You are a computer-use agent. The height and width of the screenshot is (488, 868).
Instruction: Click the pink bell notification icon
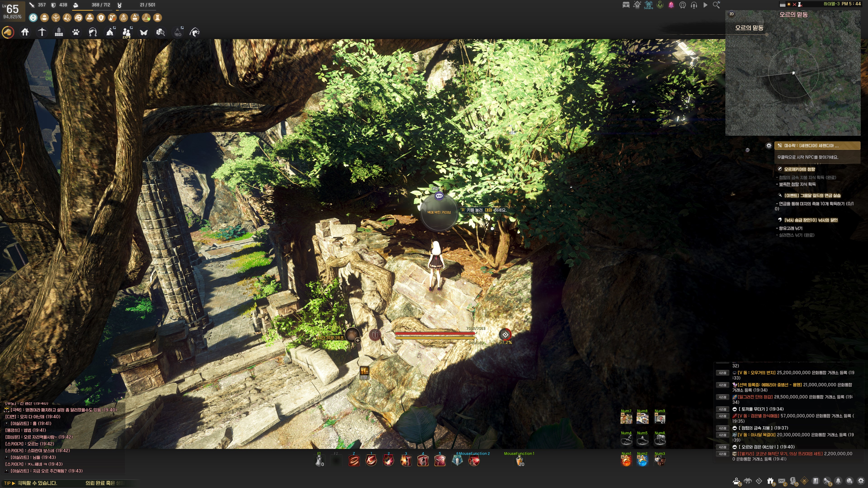click(x=671, y=5)
